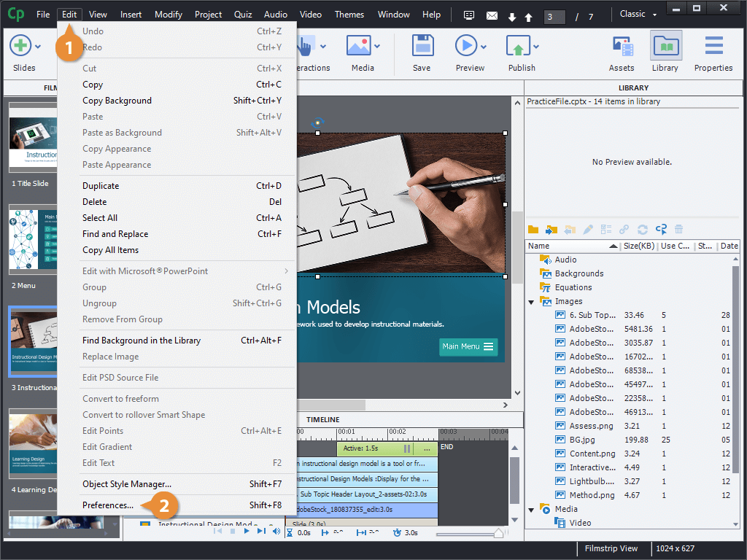Click the timeline zoom slider handle
This screenshot has width=747, height=560.
pos(498,533)
